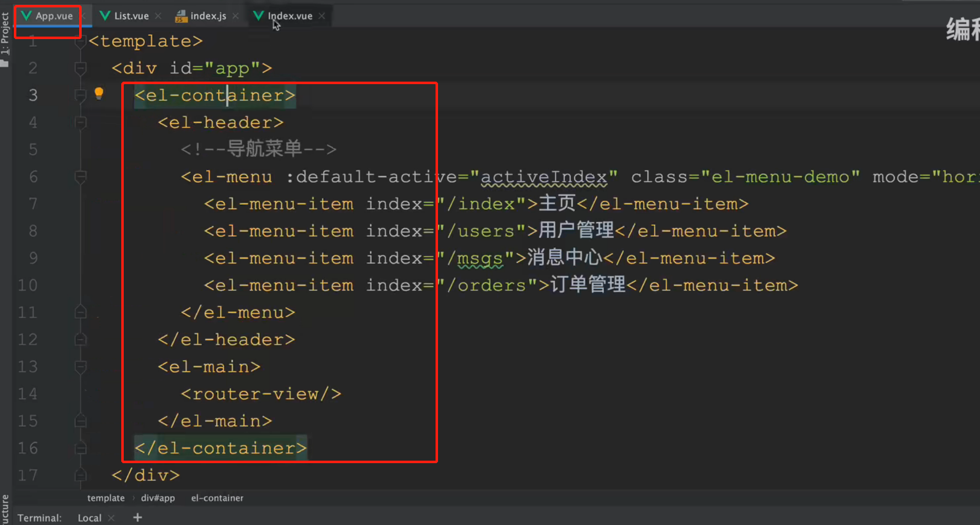Click the 用户管理 menu item text
980x525 pixels.
(x=576, y=231)
